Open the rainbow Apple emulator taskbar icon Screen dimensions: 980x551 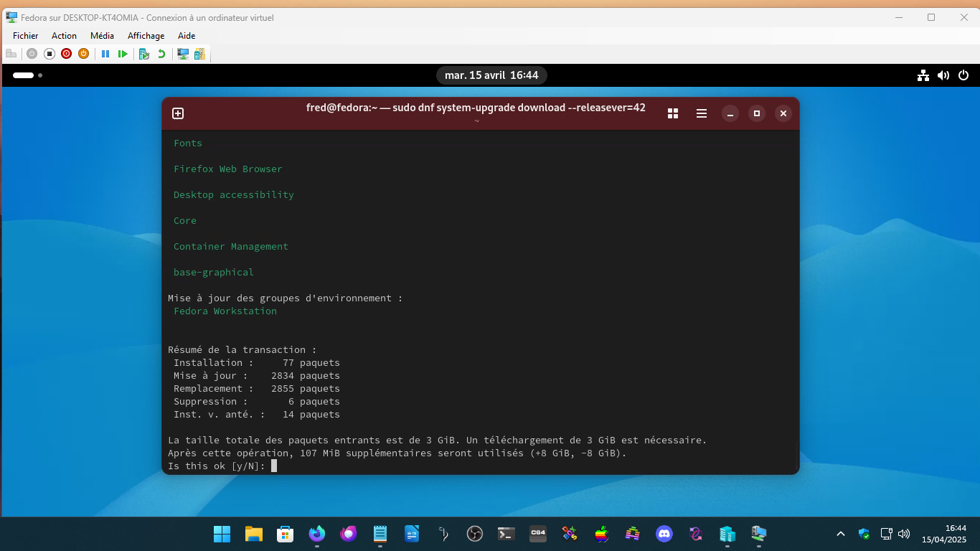point(601,534)
